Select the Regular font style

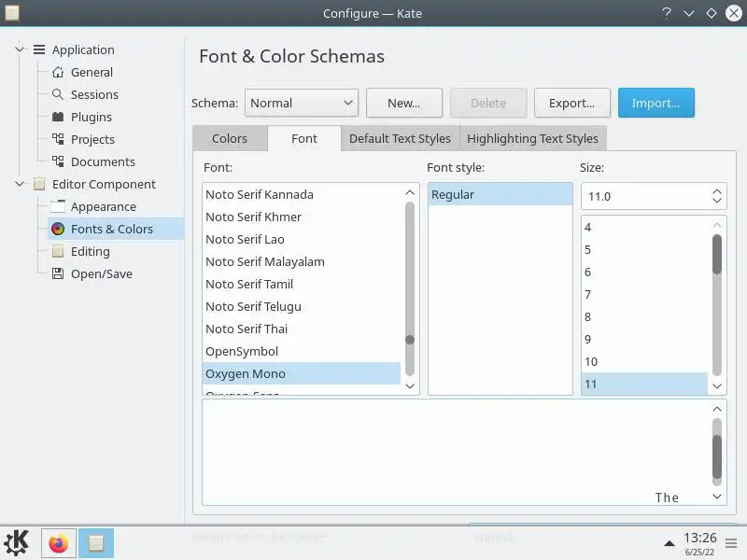(500, 194)
